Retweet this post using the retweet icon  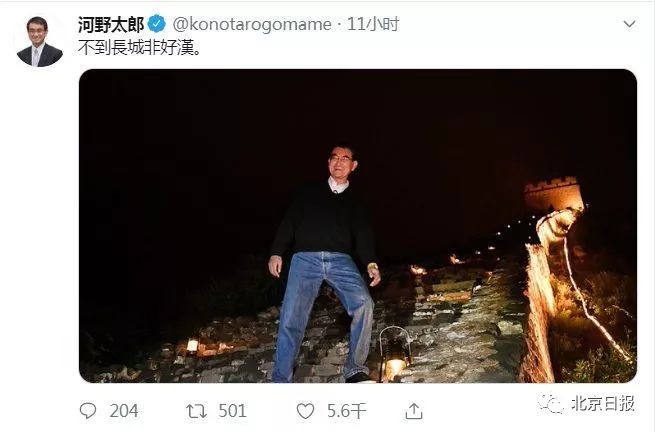point(196,411)
